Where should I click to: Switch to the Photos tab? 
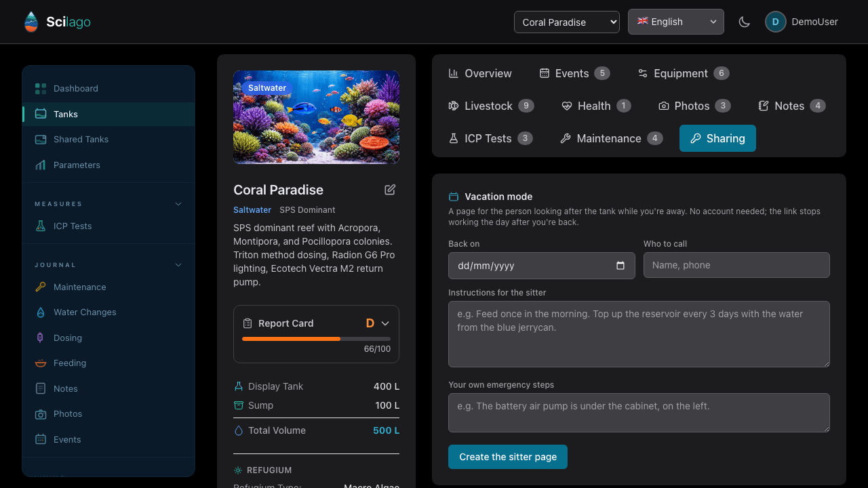694,106
